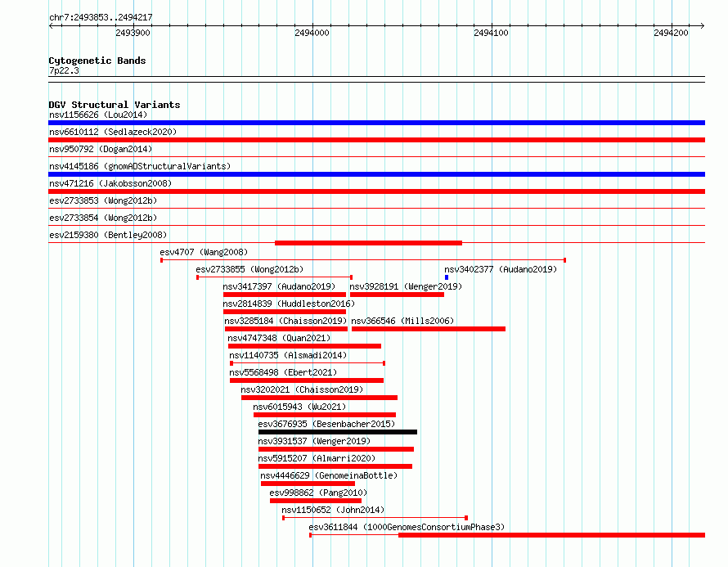Select esv4707 (Wang2008) label
Viewport: 728px width, 567px height.
[x=204, y=252]
